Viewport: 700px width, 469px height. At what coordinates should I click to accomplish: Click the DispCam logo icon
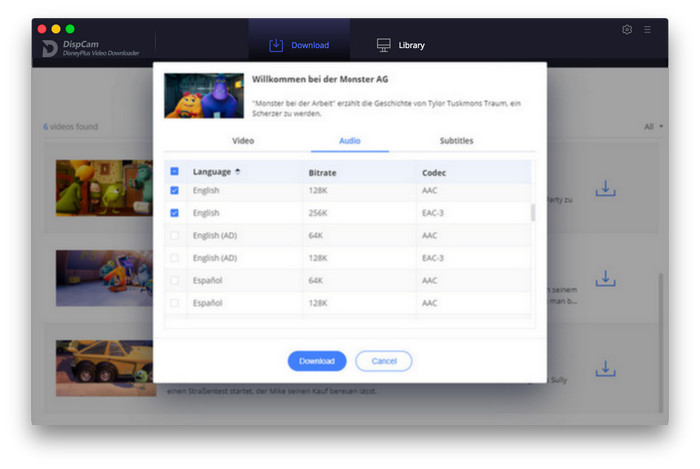pyautogui.click(x=50, y=48)
